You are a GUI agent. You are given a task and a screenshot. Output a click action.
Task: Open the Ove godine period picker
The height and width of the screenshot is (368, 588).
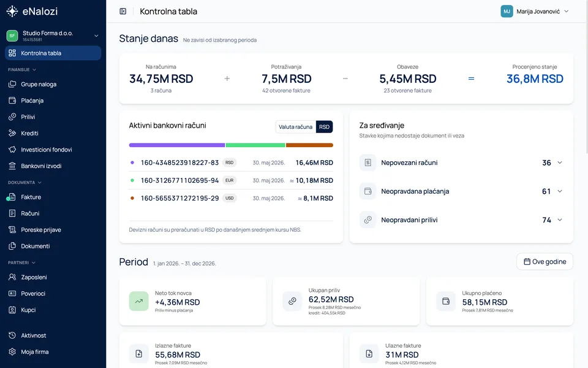(545, 261)
